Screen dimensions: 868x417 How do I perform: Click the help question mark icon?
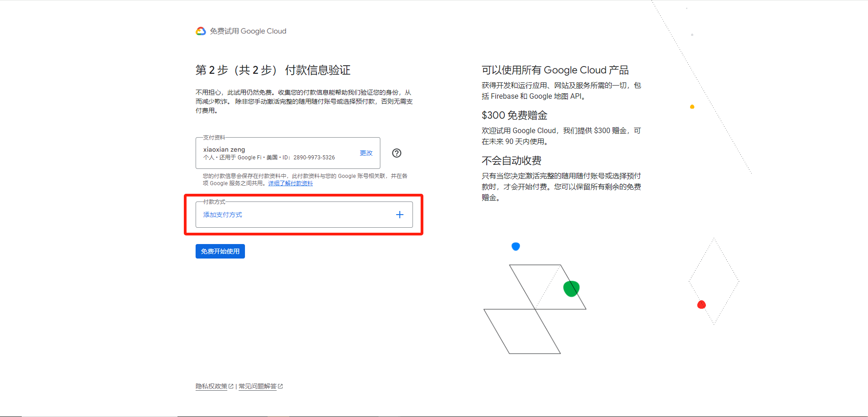click(397, 153)
